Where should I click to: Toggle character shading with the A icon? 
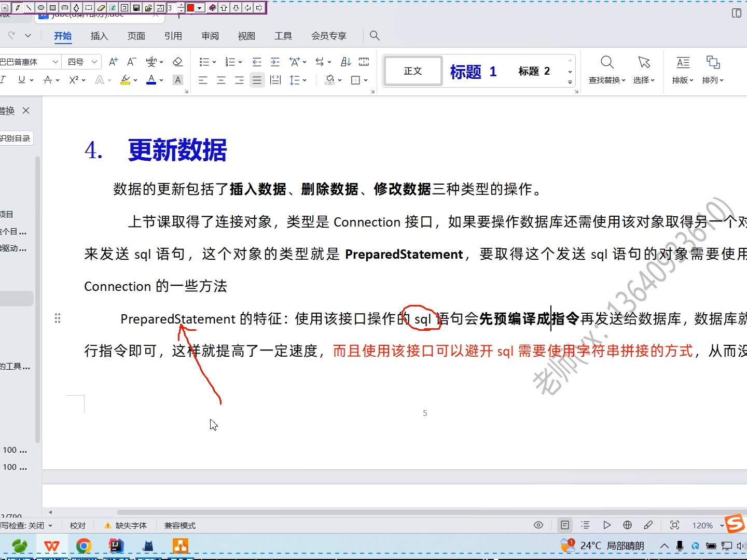(178, 79)
